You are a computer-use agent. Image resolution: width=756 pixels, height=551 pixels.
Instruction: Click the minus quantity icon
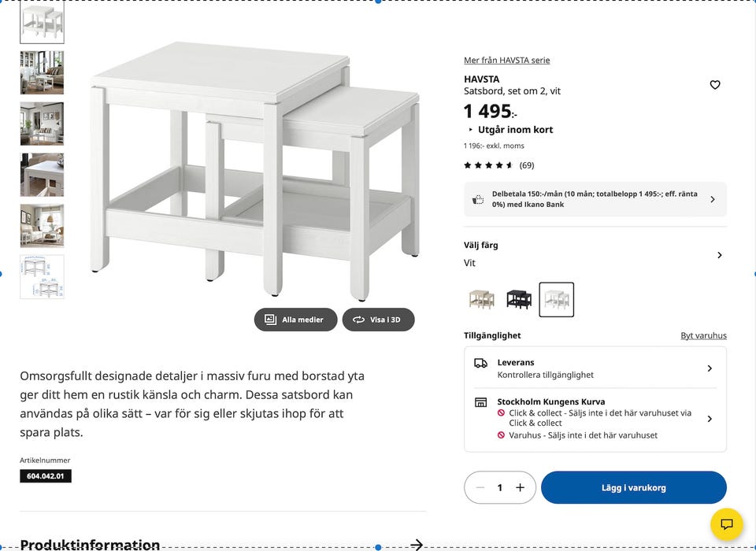coord(480,487)
